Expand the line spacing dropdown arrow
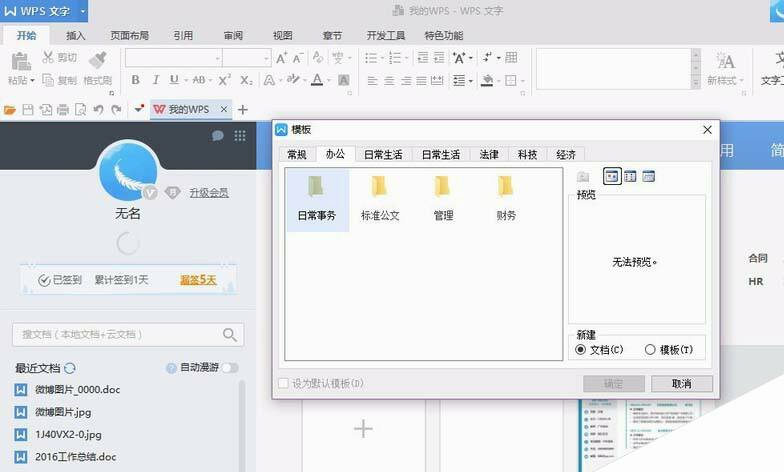The image size is (784, 472). (x=470, y=80)
